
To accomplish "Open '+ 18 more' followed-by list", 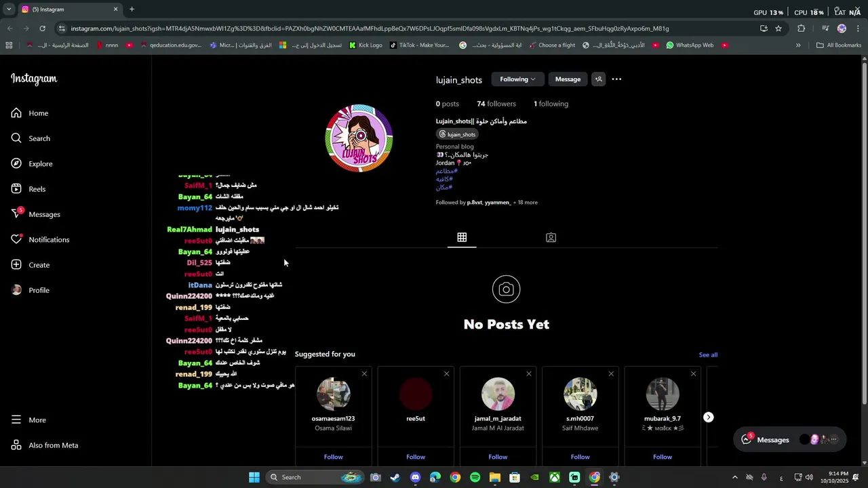I will (x=526, y=203).
